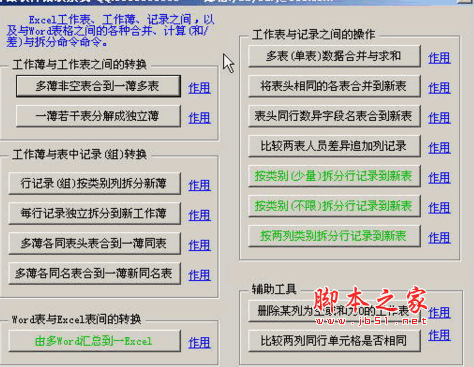Open 作用 link beside 多簿各同名表合到一簿新同名表
Screen dimensions: 474x367
click(x=199, y=275)
